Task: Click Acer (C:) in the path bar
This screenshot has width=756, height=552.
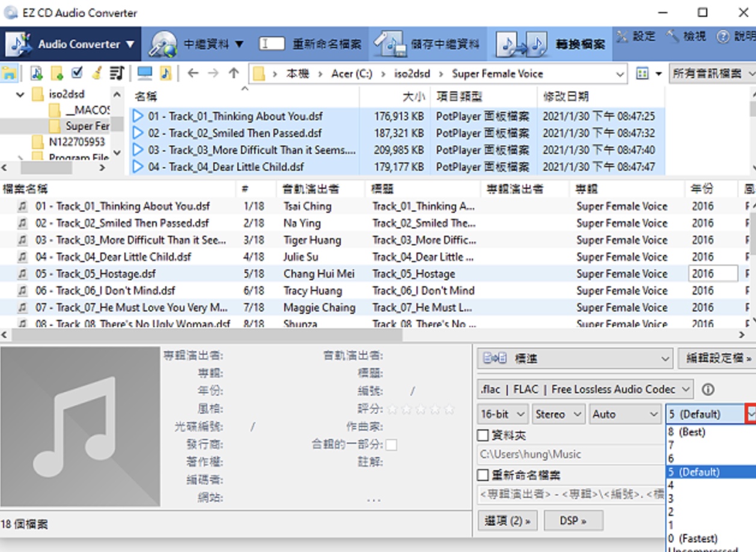Action: click(352, 74)
